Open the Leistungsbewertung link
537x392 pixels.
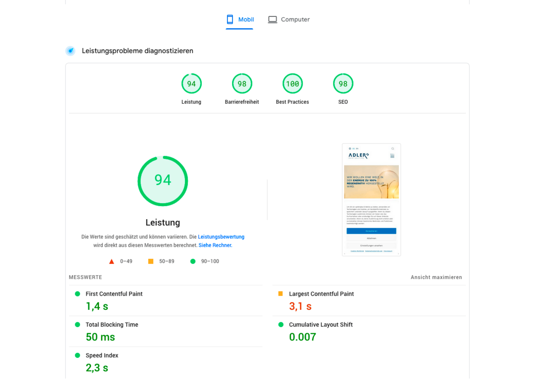pos(221,237)
